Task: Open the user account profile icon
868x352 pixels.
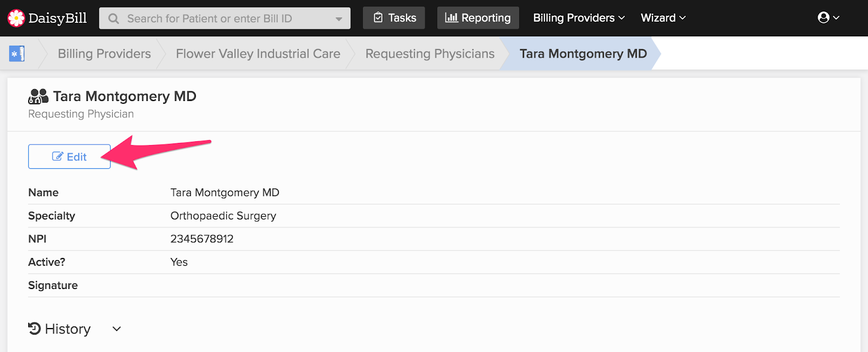Action: coord(828,18)
